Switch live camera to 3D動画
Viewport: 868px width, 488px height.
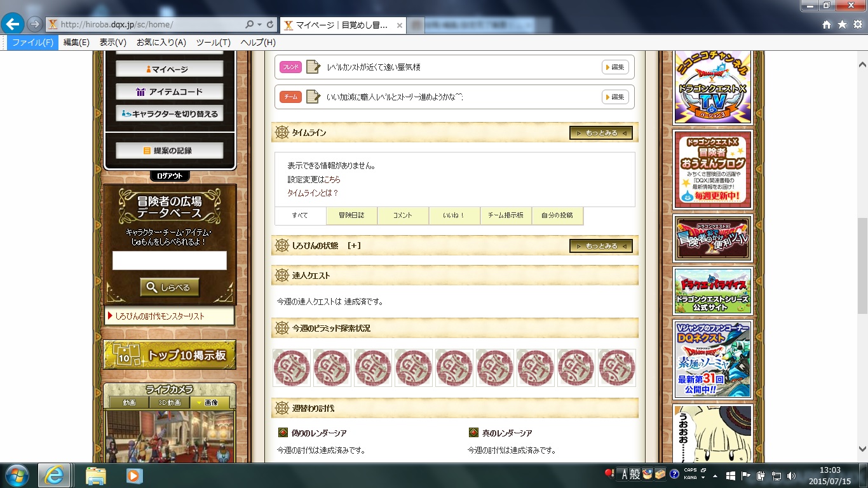pyautogui.click(x=170, y=403)
